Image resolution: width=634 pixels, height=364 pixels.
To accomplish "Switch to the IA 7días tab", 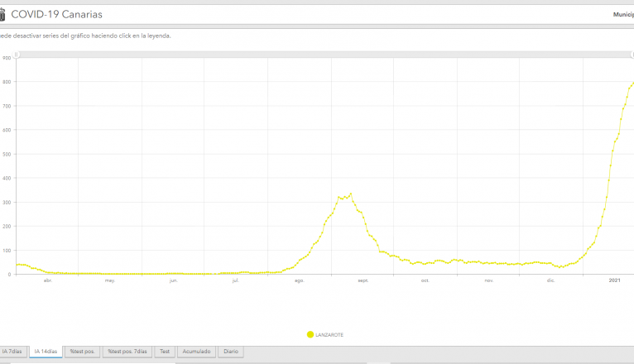I will pyautogui.click(x=12, y=352).
